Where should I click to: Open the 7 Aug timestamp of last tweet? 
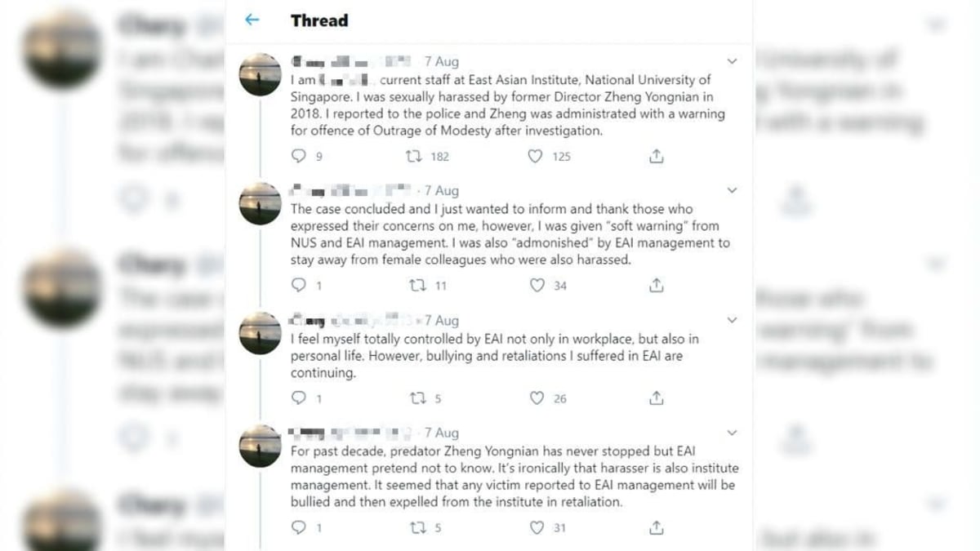(x=442, y=433)
